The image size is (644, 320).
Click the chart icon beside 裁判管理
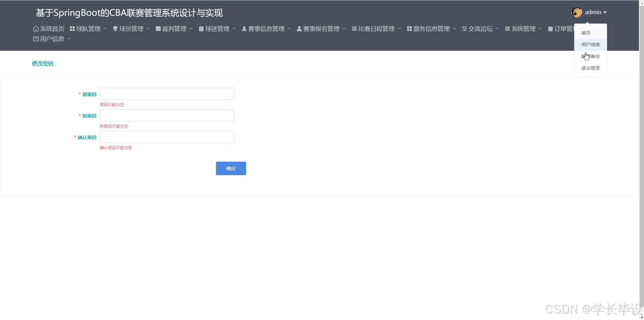[x=158, y=29]
